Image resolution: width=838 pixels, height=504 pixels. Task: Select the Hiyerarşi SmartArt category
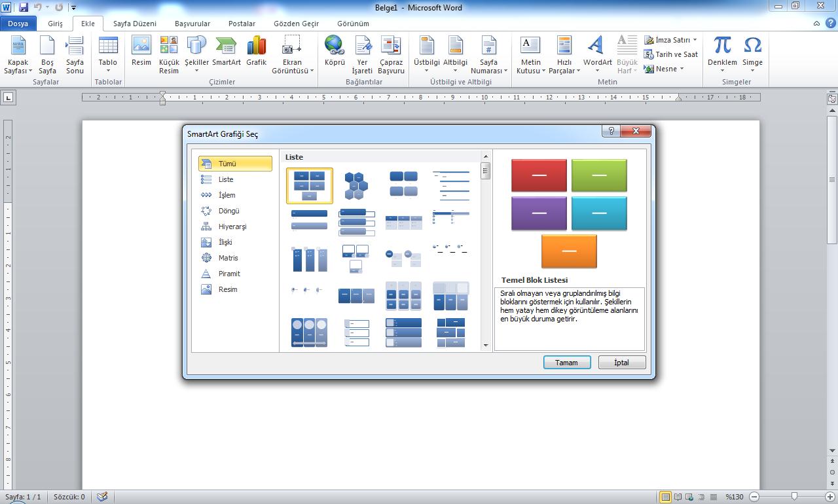click(235, 226)
